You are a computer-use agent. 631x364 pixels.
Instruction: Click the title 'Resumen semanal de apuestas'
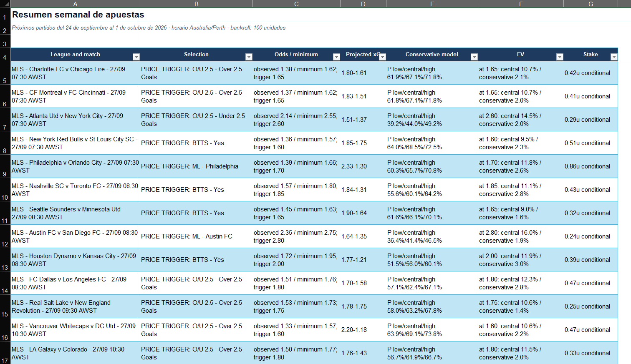(78, 15)
